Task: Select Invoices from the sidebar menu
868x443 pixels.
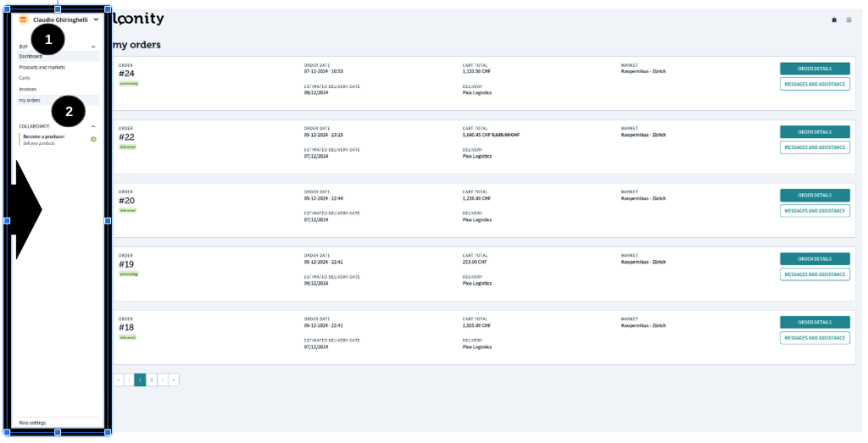Action: click(x=28, y=89)
